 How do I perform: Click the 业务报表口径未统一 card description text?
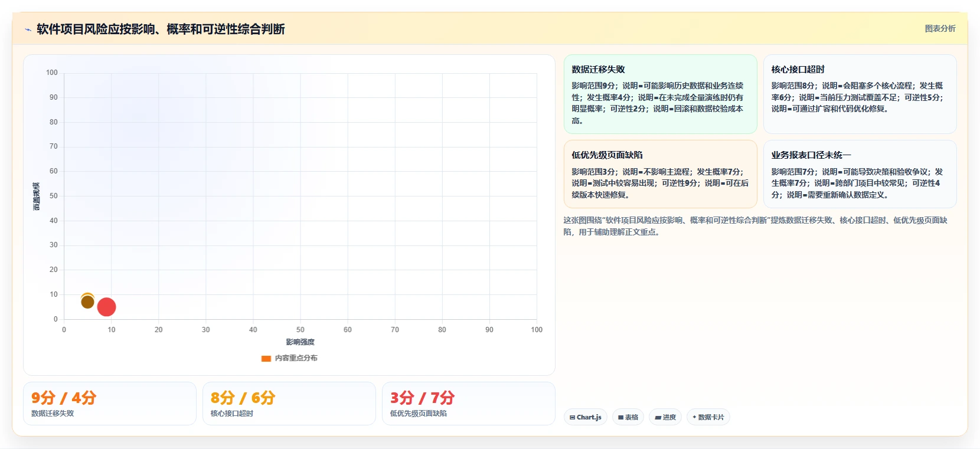(857, 183)
